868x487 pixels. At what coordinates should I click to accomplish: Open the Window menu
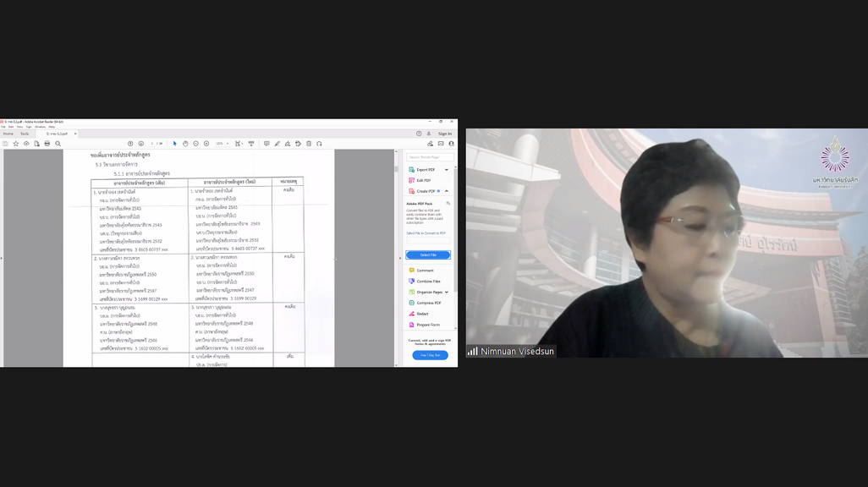[x=40, y=127]
